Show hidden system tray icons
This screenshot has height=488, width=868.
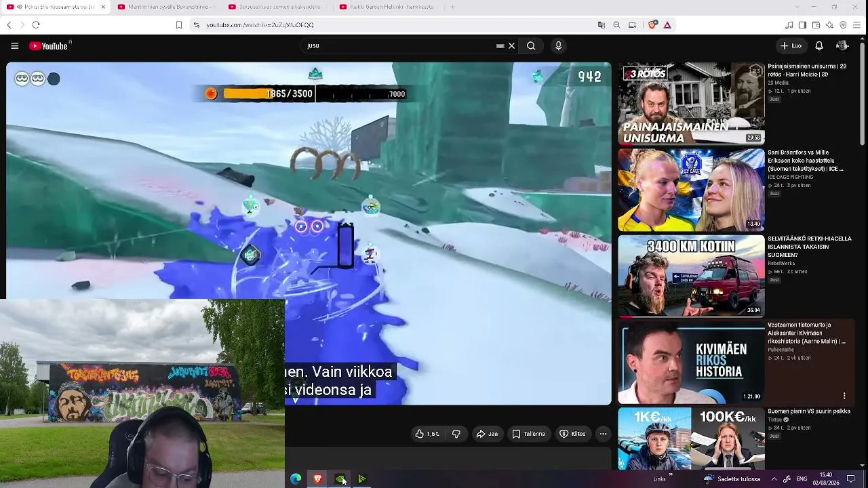pos(774,479)
